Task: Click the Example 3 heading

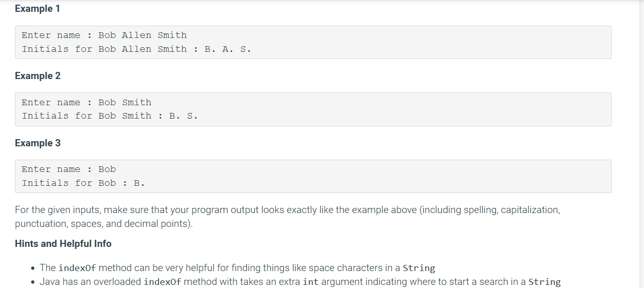Action: [x=37, y=143]
